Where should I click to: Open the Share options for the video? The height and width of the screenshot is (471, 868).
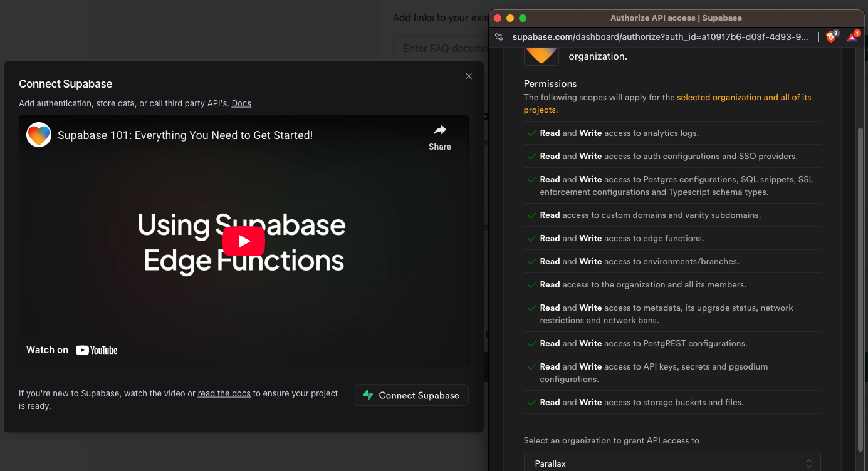[439, 135]
